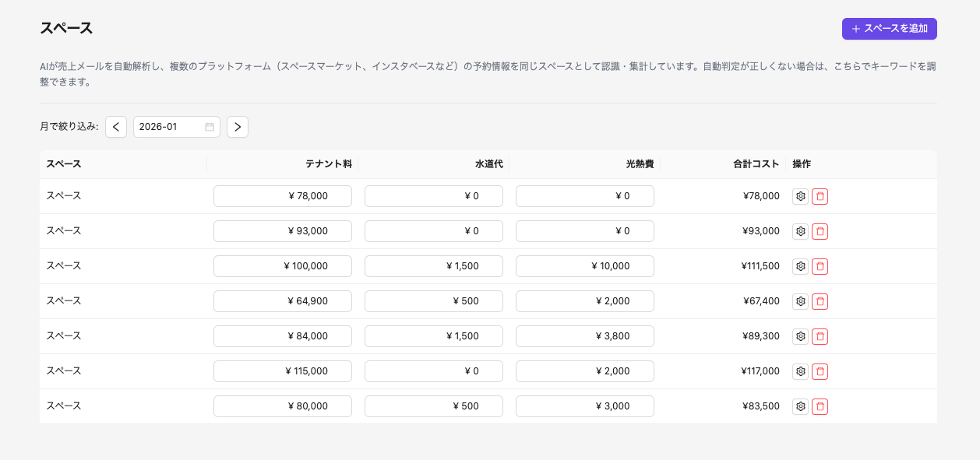
Task: Go to next month with right chevron
Action: 238,127
